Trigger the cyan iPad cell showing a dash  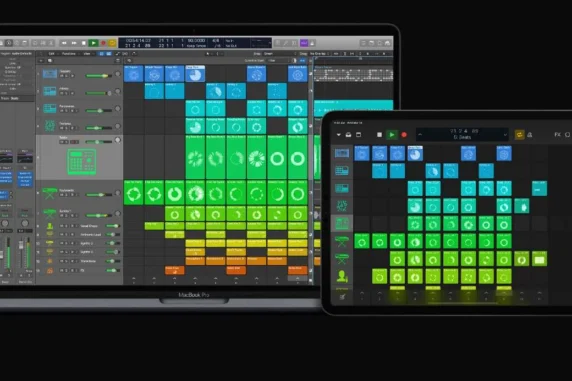539,189
